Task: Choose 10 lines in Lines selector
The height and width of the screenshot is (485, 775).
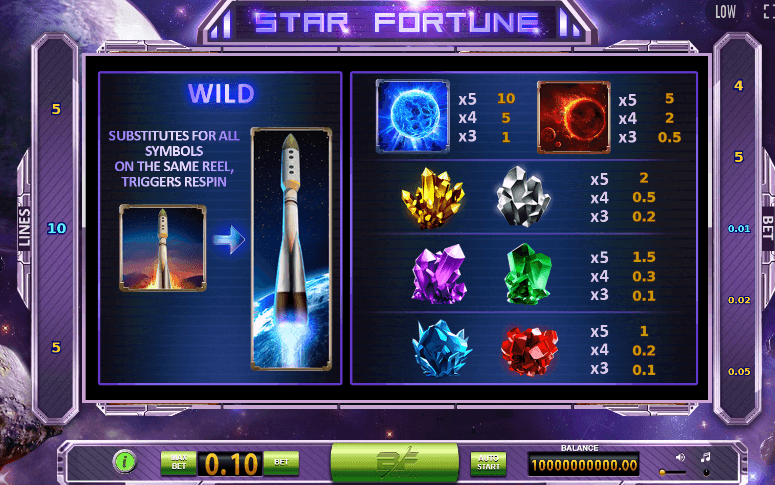Action: 56,228
